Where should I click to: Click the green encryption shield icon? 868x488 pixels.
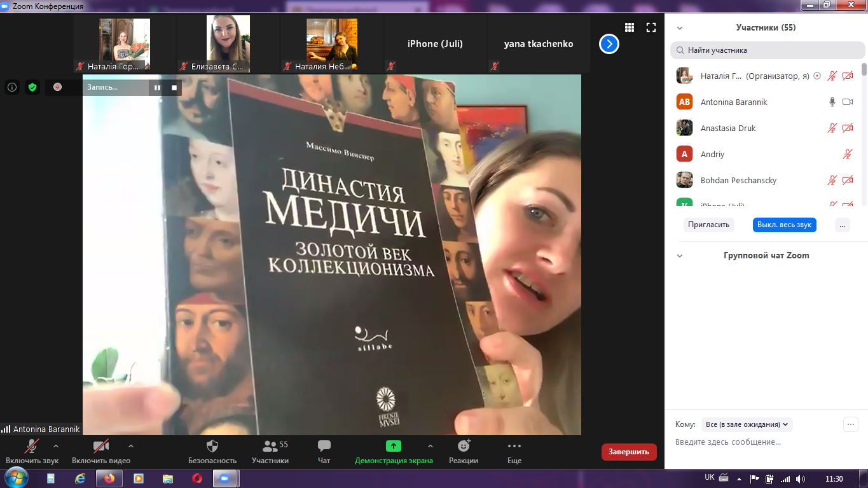32,87
